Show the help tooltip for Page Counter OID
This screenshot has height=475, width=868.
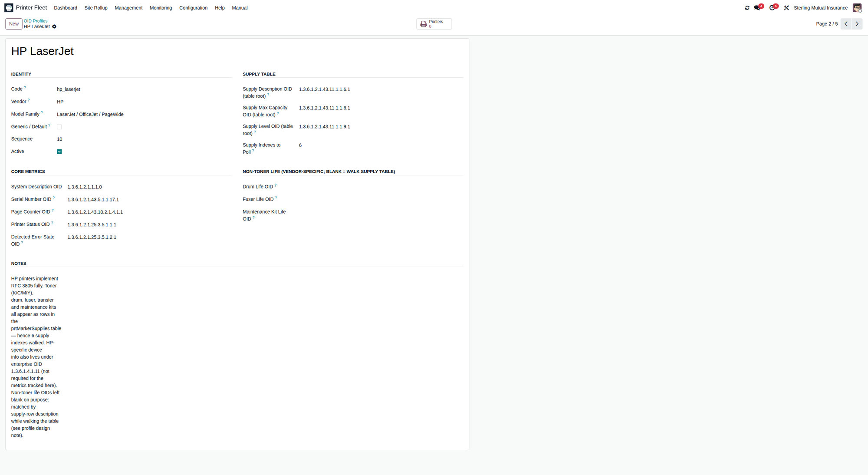[x=53, y=211]
